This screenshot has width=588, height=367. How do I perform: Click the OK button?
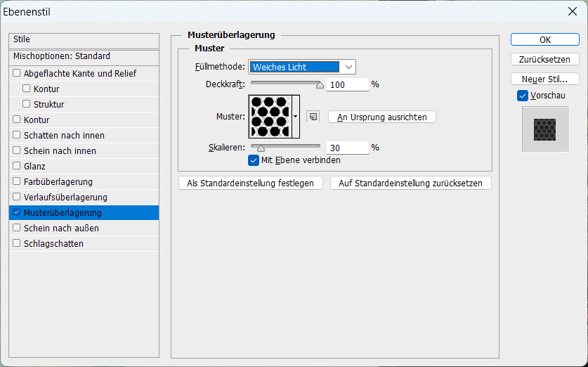tap(545, 40)
